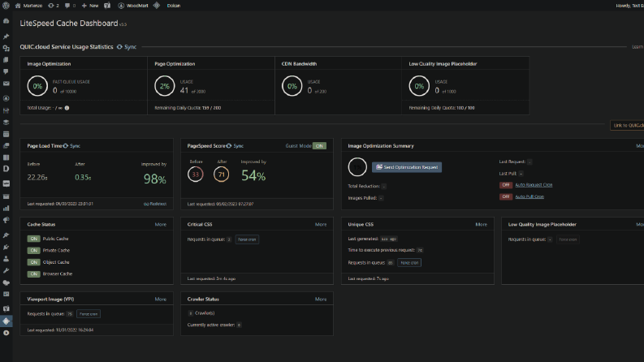Click More in the Critical CSS panel
The image size is (644, 362).
click(x=320, y=225)
